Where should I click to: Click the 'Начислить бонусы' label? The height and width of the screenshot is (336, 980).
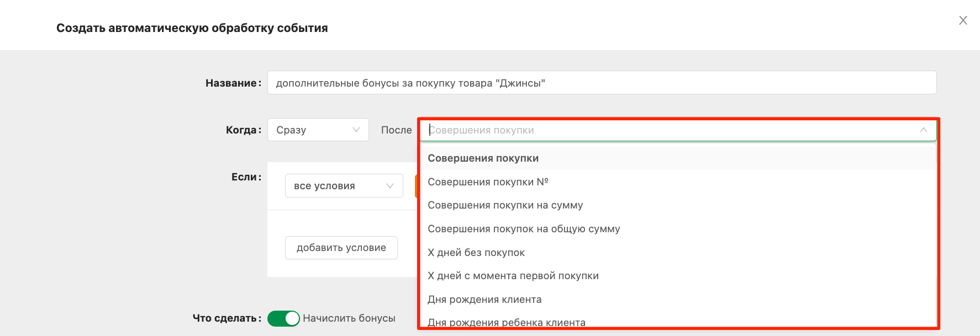(349, 318)
